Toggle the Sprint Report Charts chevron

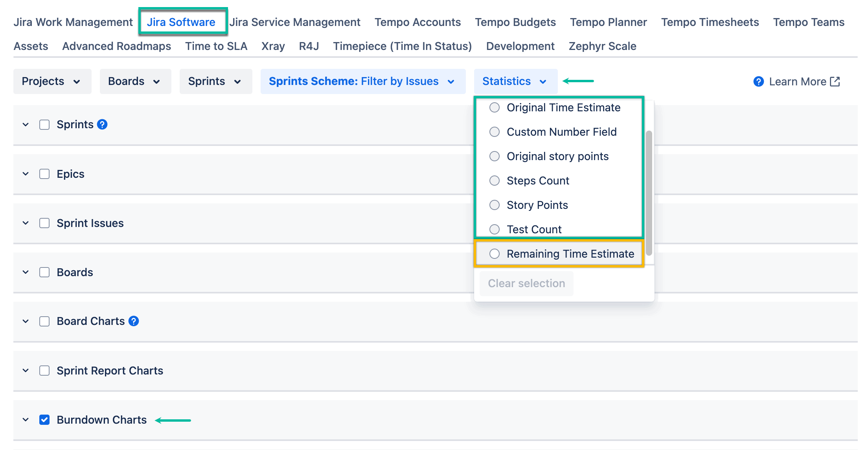click(x=26, y=371)
